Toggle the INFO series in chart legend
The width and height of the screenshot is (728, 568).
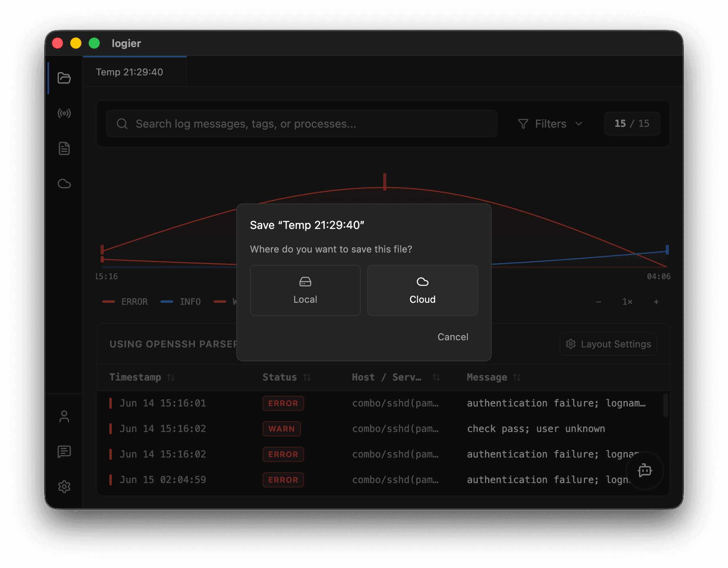180,302
